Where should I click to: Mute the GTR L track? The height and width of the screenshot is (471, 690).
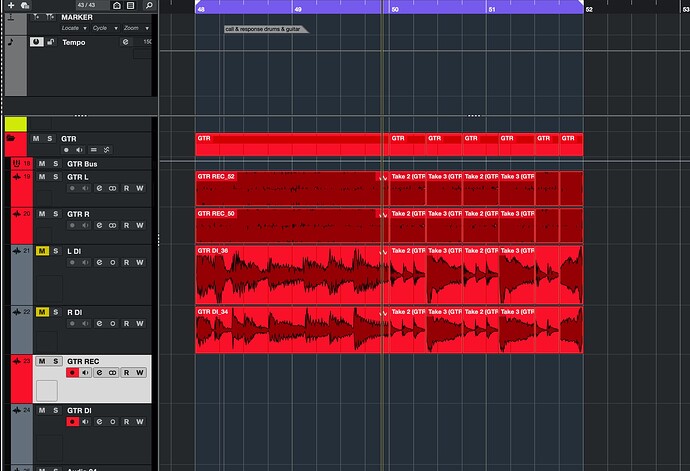point(42,177)
